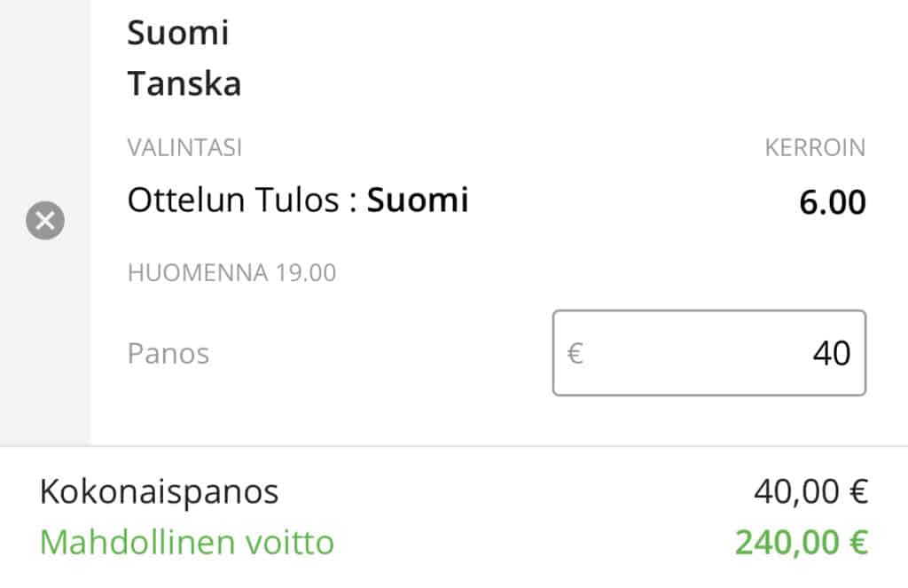Click the Panos label
The height and width of the screenshot is (588, 908).
pos(168,354)
